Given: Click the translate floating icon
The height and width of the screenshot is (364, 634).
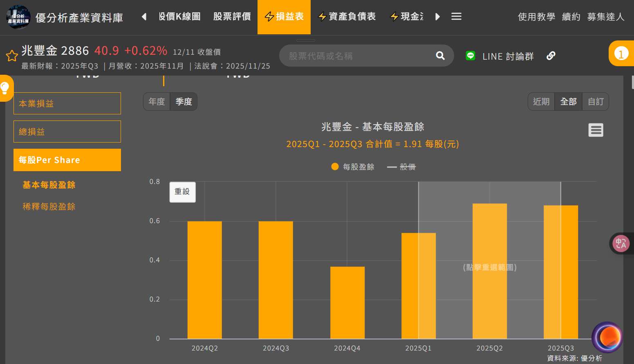Looking at the screenshot, I should (x=621, y=243).
